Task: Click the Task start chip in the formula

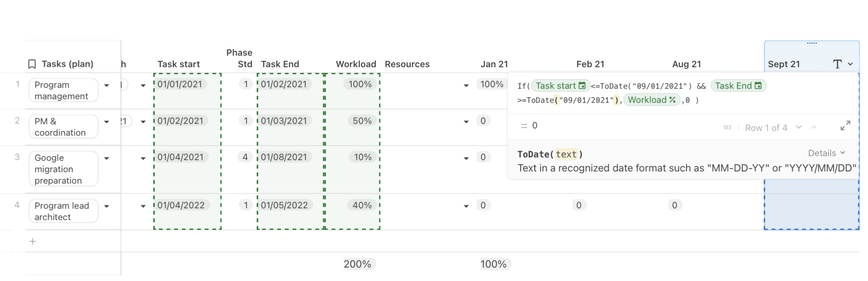Action: [560, 86]
